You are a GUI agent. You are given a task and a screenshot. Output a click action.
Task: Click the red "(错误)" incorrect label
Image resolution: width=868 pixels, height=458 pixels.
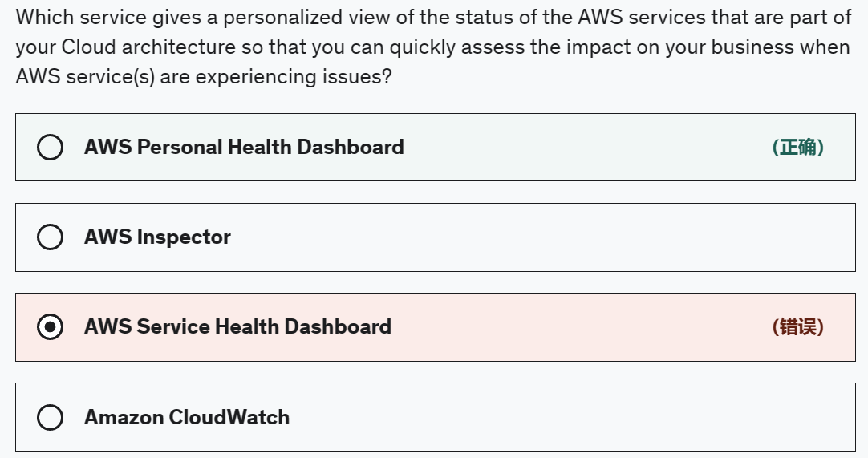click(797, 327)
